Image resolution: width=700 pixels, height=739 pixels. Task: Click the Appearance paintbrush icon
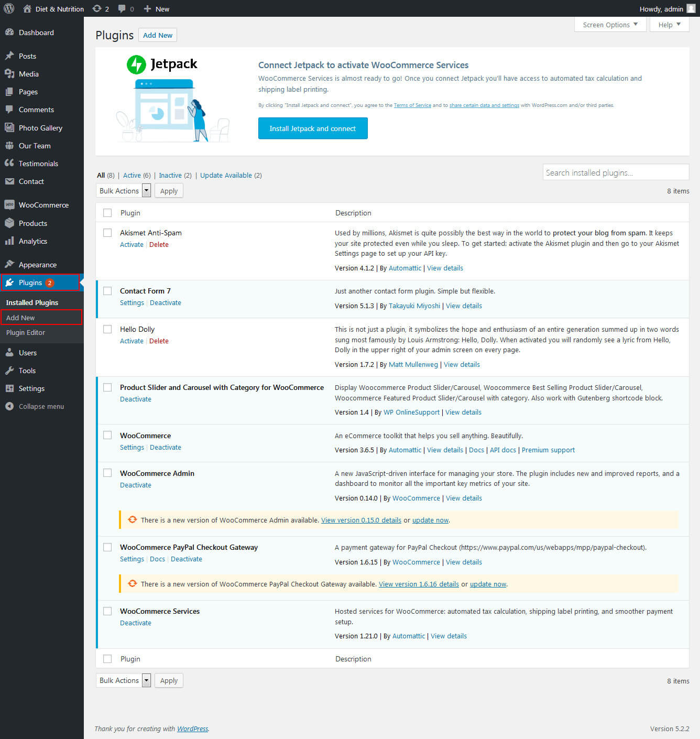click(x=9, y=264)
